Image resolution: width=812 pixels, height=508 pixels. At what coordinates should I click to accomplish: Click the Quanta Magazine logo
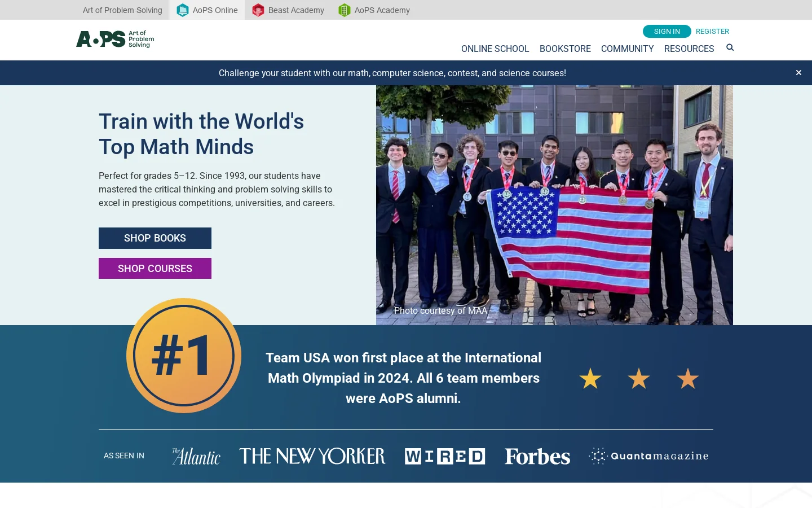[648, 456]
